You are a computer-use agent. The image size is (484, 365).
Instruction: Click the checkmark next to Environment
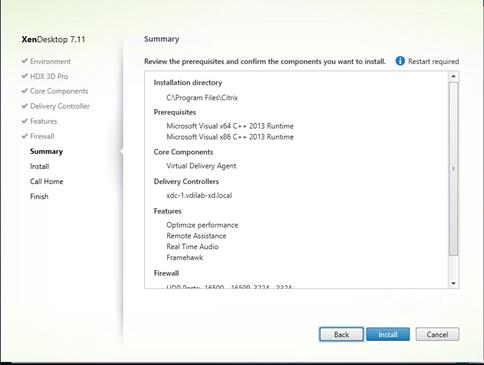(24, 61)
